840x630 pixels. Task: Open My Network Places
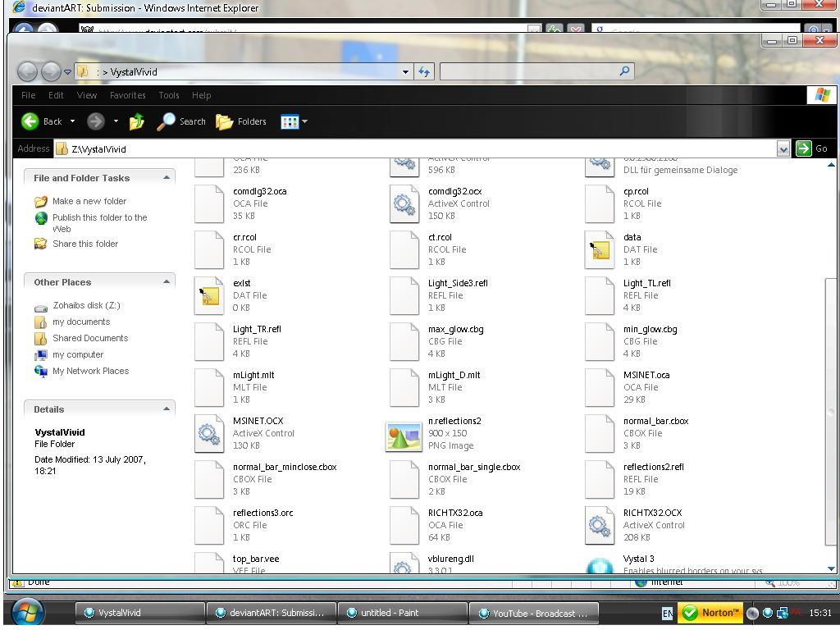click(x=90, y=371)
